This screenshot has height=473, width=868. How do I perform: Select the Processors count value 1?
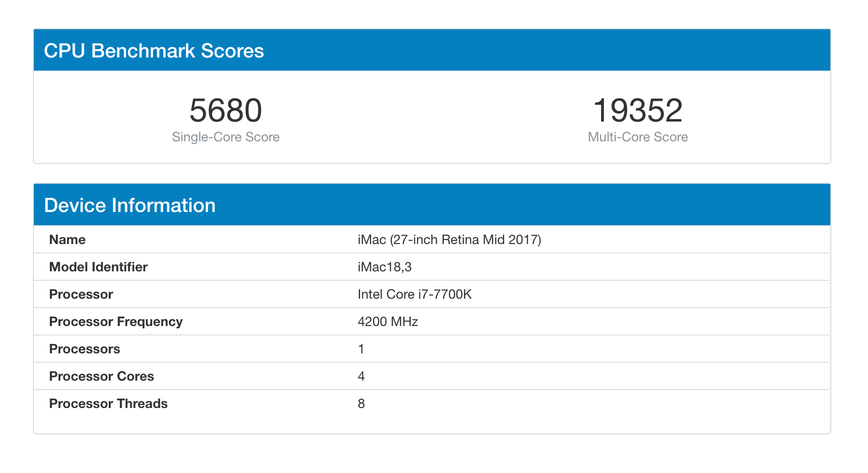tap(361, 349)
